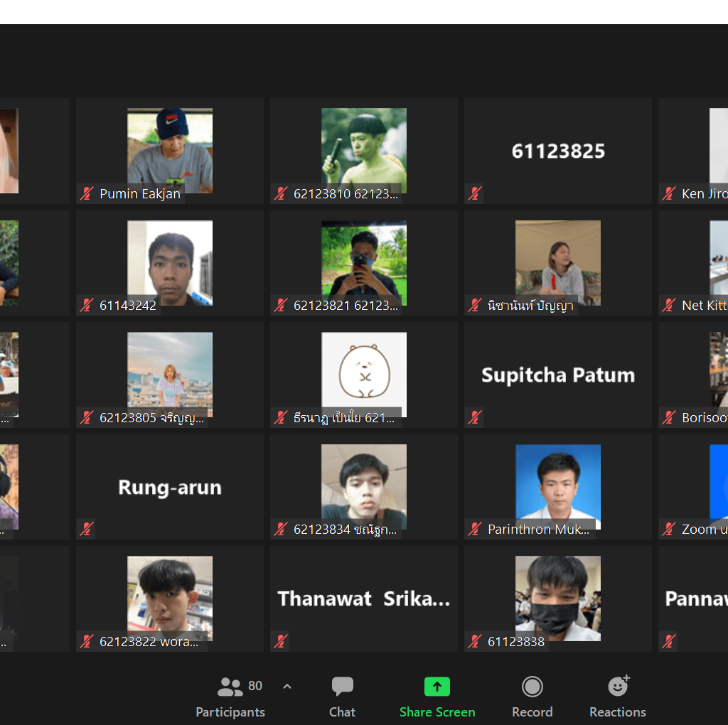
Task: Select the 62123805 participant photo
Action: coord(170,375)
